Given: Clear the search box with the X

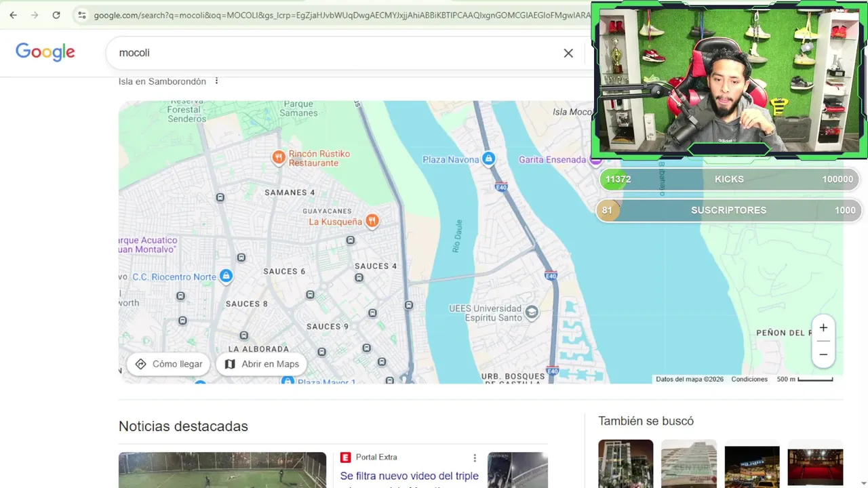Looking at the screenshot, I should tap(568, 53).
